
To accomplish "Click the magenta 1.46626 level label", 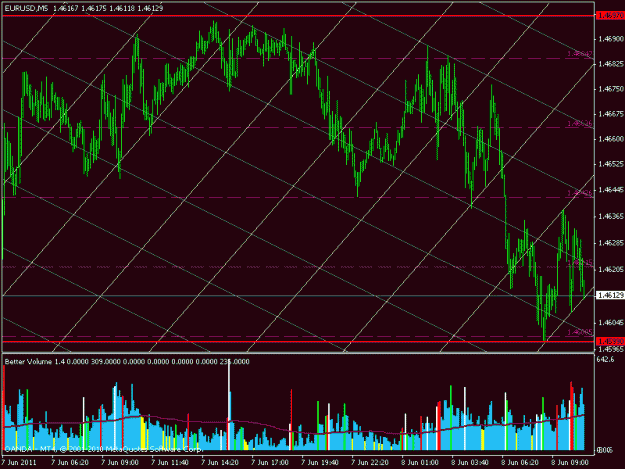I will [x=580, y=124].
